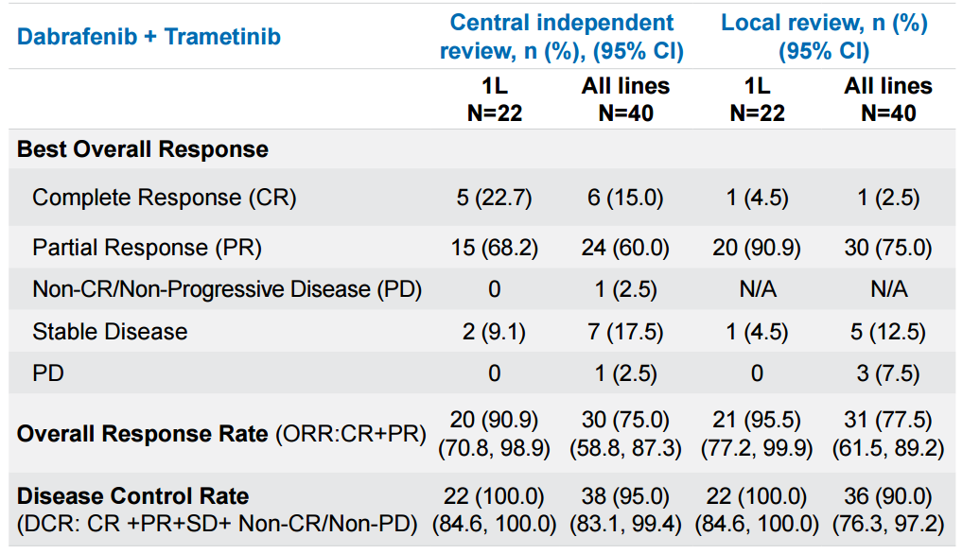Viewport: 980px width, 554px height.
Task: Click the "38 (95.0)" disease control rate cell
Action: coord(625,496)
